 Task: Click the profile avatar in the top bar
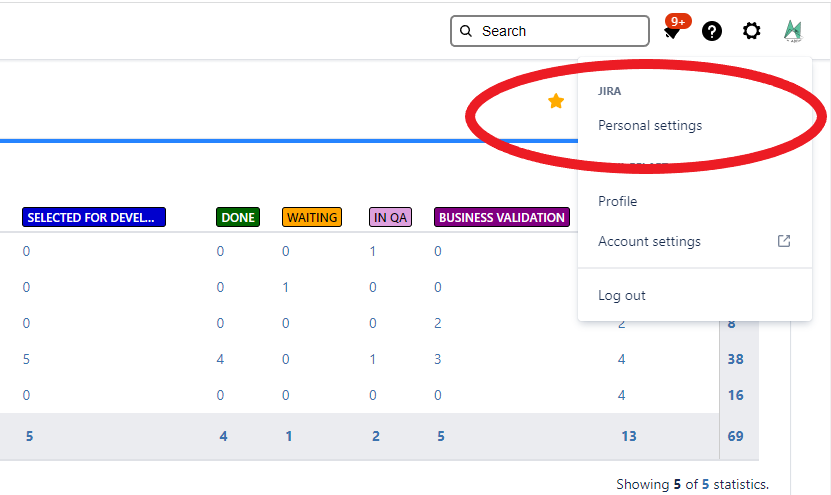(793, 31)
